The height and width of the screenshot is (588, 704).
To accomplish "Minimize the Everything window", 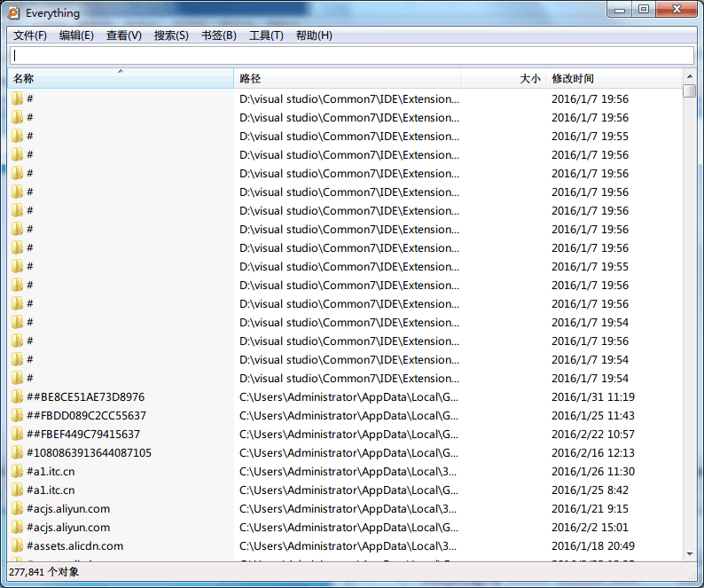I will tap(620, 10).
